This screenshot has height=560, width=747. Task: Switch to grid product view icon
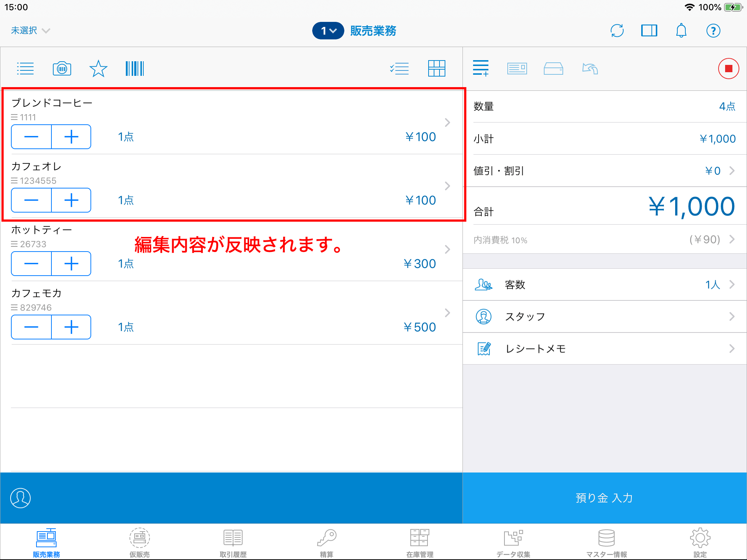point(437,69)
